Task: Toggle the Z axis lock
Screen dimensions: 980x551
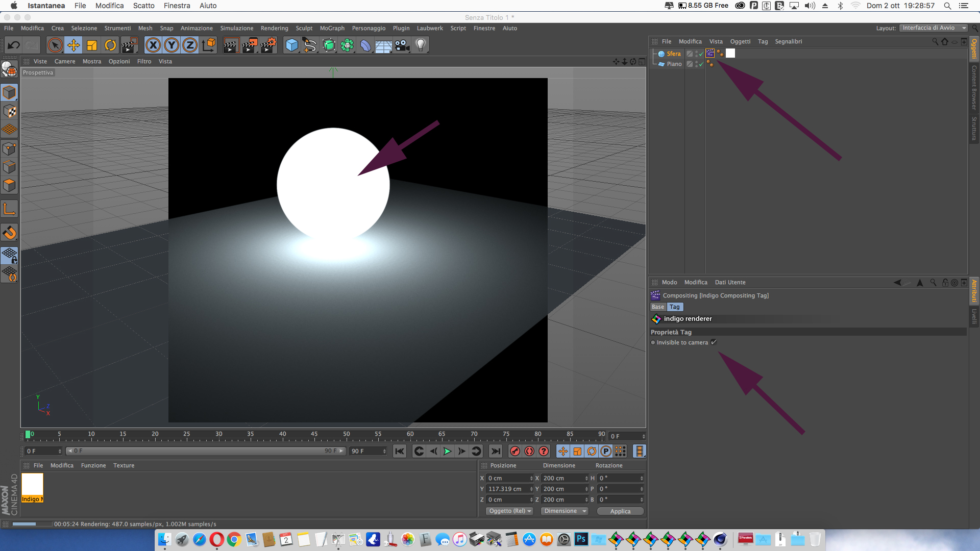Action: [x=190, y=45]
